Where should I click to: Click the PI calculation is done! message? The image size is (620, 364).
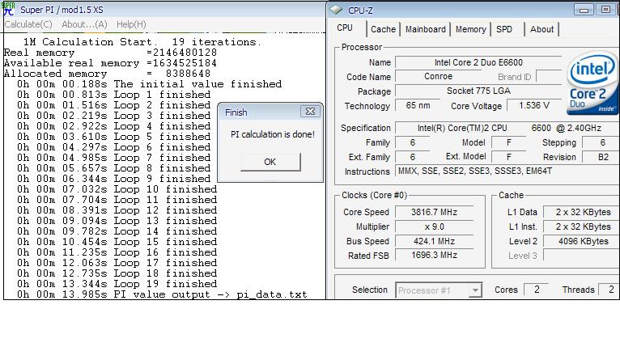click(273, 134)
